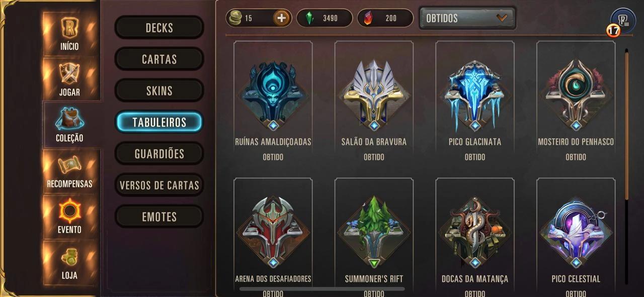Click the plus icon to add coins
The image size is (644, 297).
coord(282,19)
